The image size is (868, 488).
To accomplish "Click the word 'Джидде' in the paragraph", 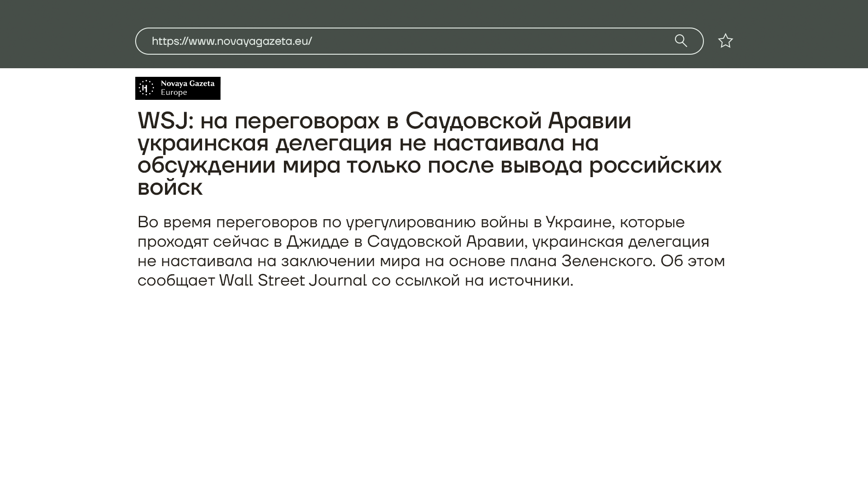I will pos(317,242).
